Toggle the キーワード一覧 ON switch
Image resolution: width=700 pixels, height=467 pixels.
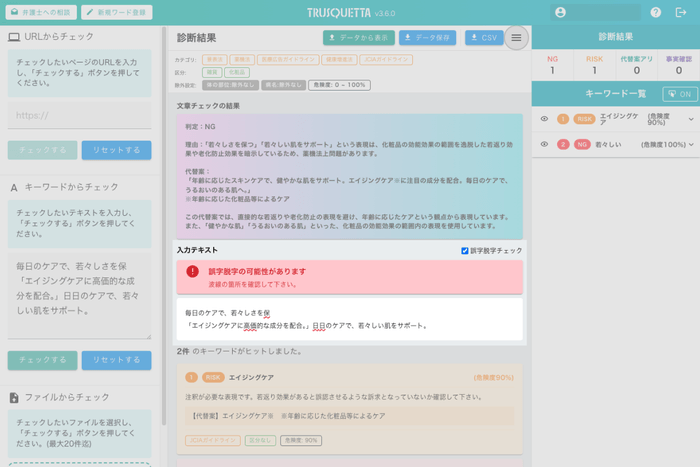click(x=679, y=93)
